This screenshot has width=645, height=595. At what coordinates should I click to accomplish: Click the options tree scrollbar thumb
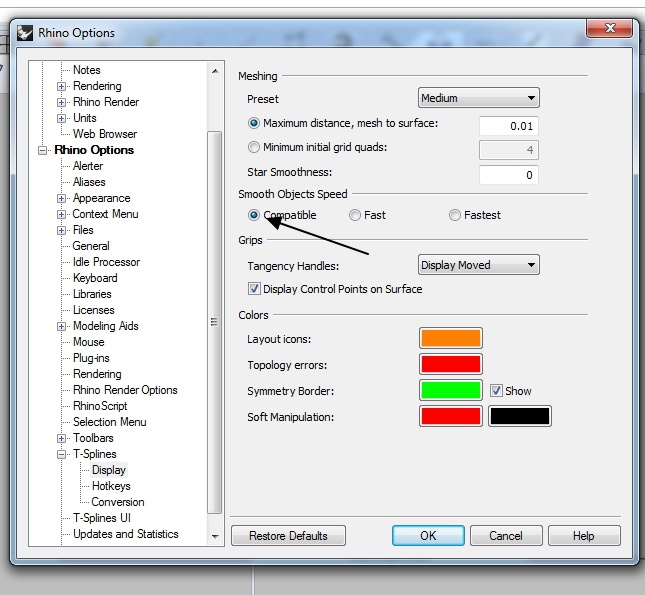pos(215,322)
